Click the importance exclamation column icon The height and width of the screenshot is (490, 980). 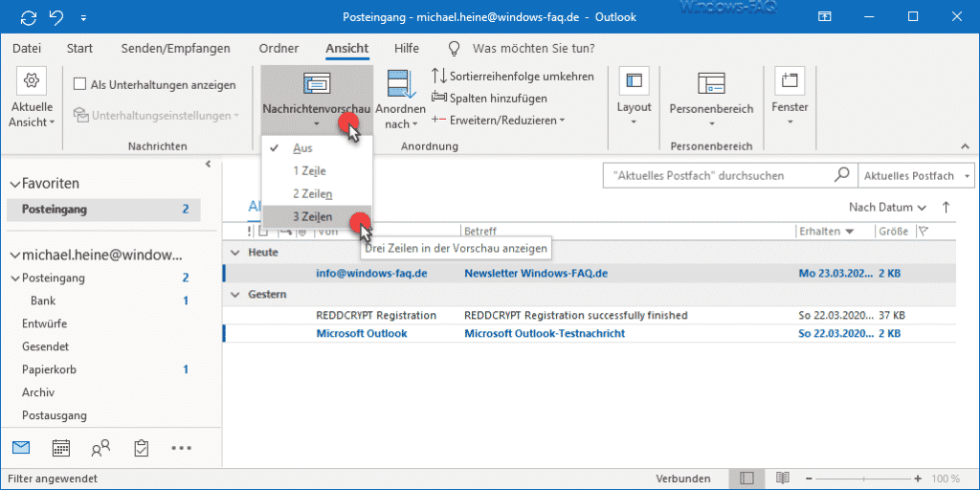click(250, 232)
